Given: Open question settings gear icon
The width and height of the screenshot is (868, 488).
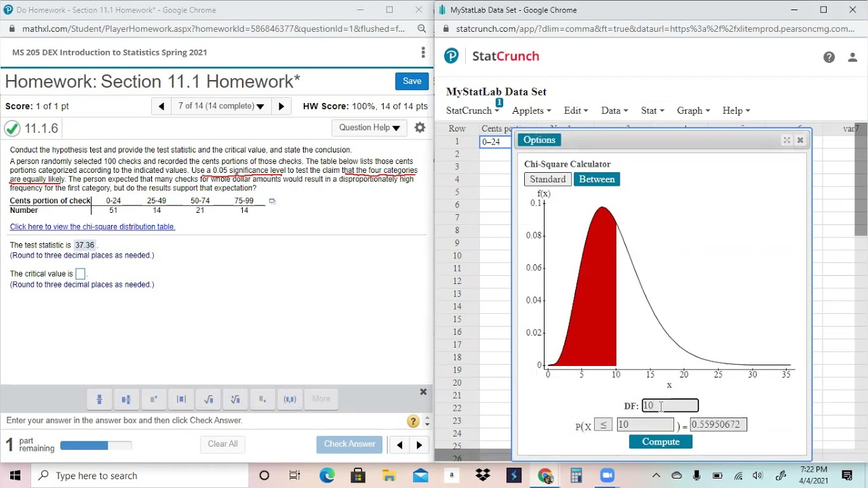Looking at the screenshot, I should point(420,127).
